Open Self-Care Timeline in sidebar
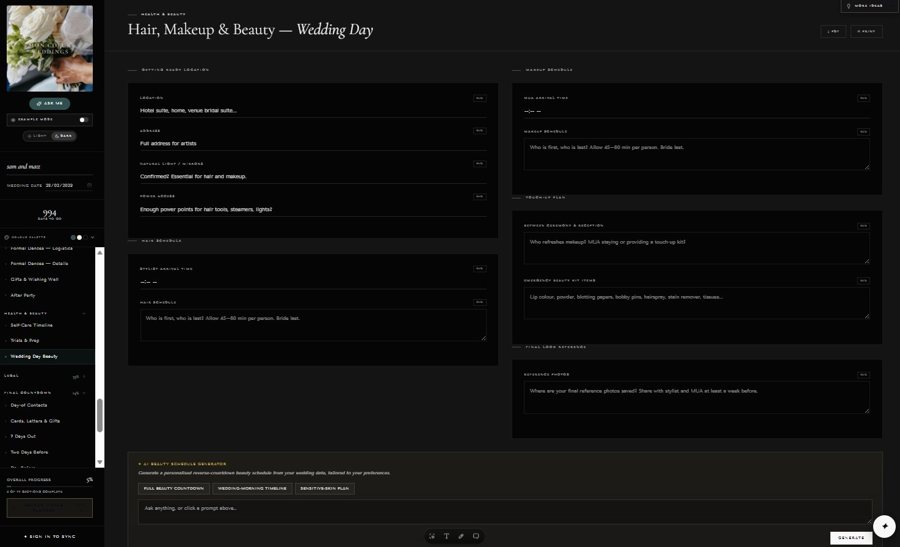The width and height of the screenshot is (900, 547). coord(32,325)
